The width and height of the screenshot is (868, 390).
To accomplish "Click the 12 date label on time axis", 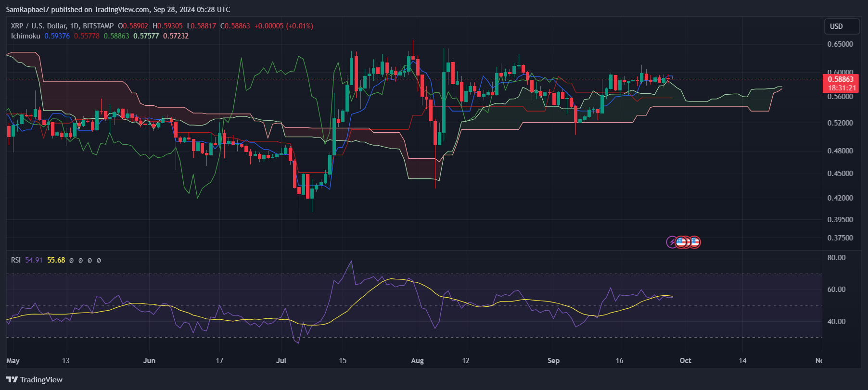I will coord(465,361).
